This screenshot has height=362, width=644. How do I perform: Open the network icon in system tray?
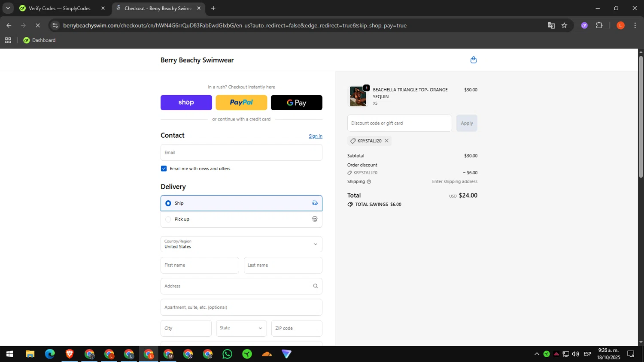pyautogui.click(x=566, y=354)
